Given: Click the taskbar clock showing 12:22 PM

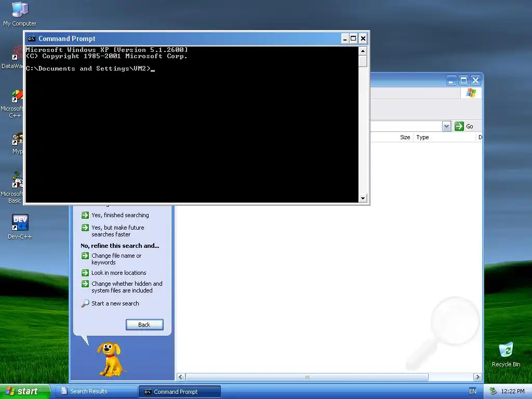Looking at the screenshot, I should (x=513, y=391).
